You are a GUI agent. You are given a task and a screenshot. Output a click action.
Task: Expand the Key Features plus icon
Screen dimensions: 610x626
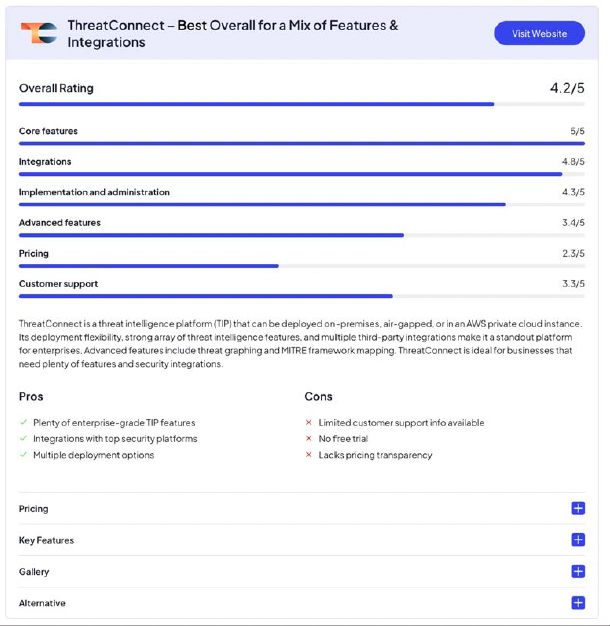pos(578,540)
